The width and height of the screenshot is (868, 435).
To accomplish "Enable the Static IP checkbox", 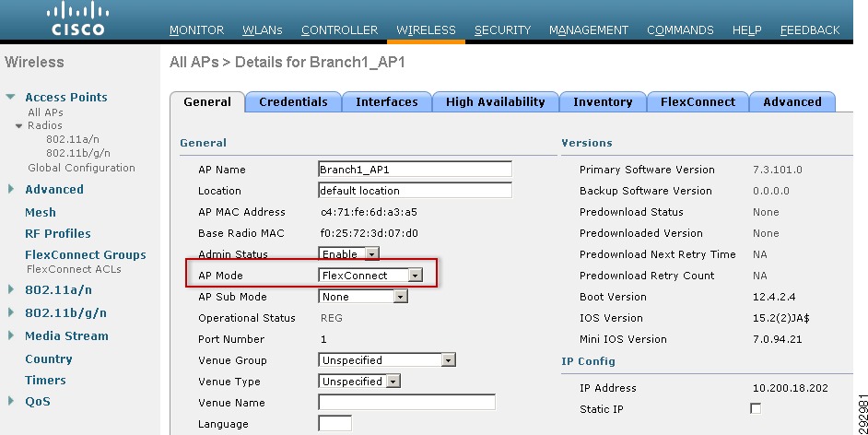I will (x=755, y=408).
